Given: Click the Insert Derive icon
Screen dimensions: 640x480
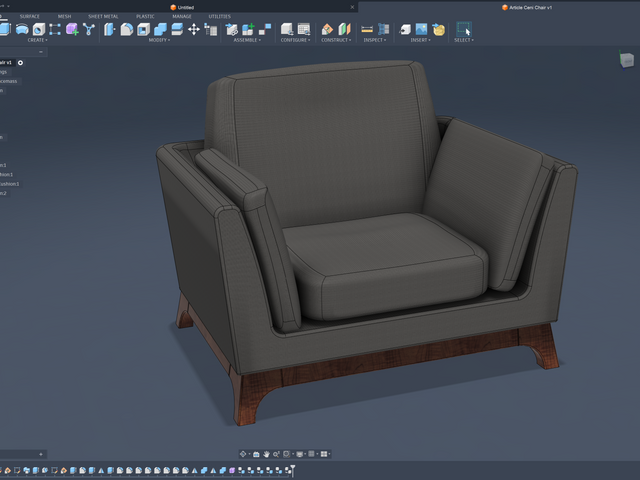Looking at the screenshot, I should pyautogui.click(x=405, y=29).
